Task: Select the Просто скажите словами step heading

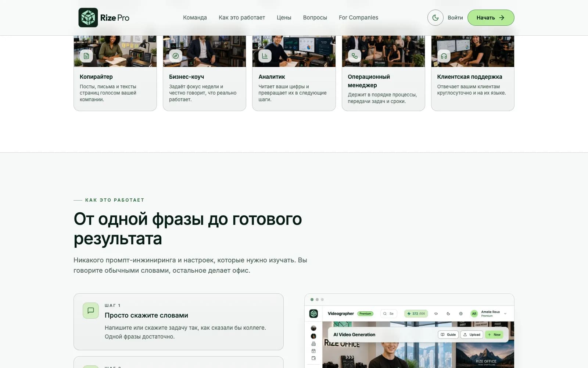Action: tap(146, 315)
